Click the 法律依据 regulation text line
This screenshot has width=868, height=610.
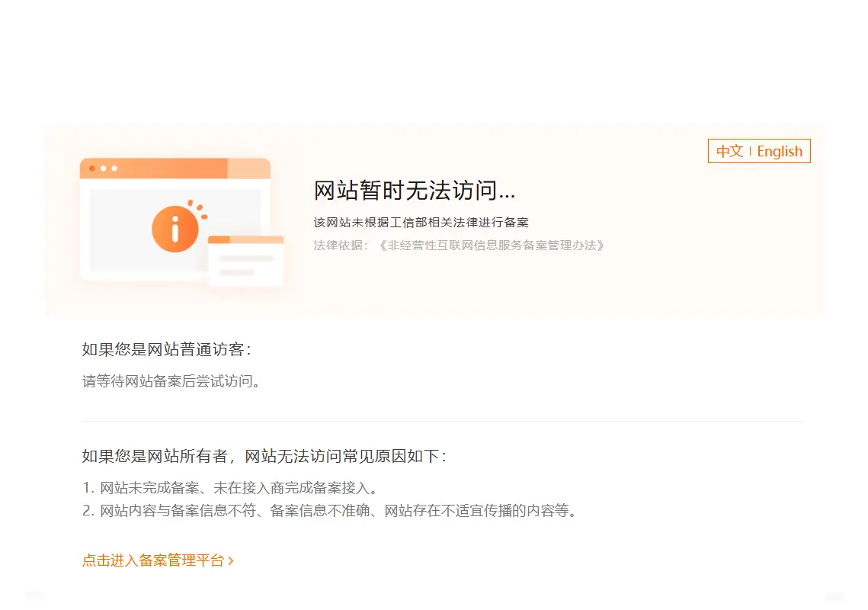click(459, 246)
